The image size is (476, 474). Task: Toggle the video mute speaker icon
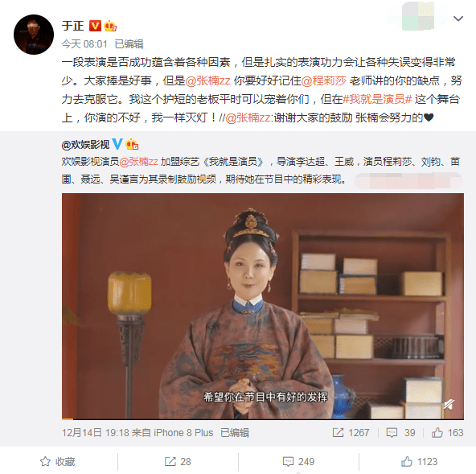point(449,404)
